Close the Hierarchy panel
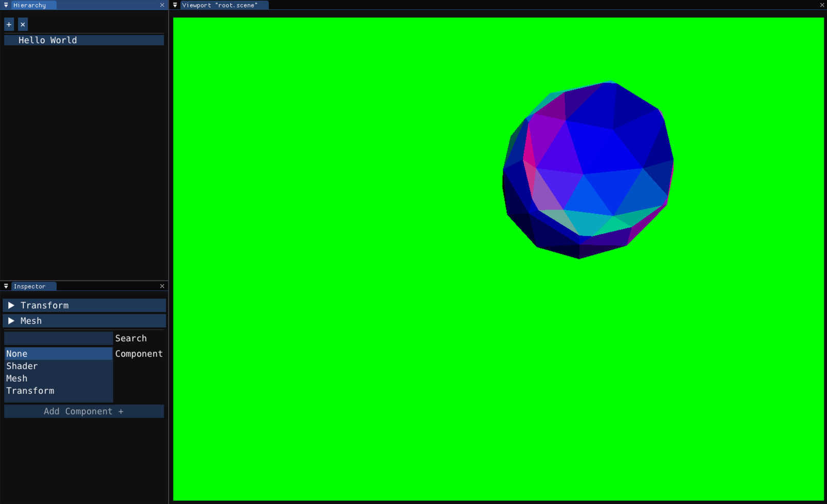Viewport: 827px width, 504px height. tap(162, 5)
